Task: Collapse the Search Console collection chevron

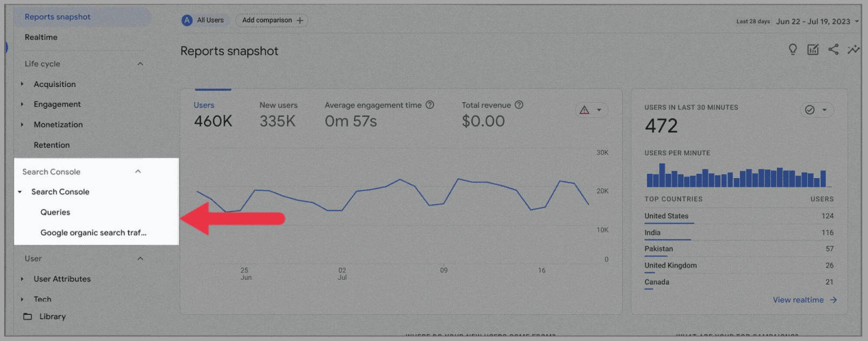Action: click(x=138, y=172)
